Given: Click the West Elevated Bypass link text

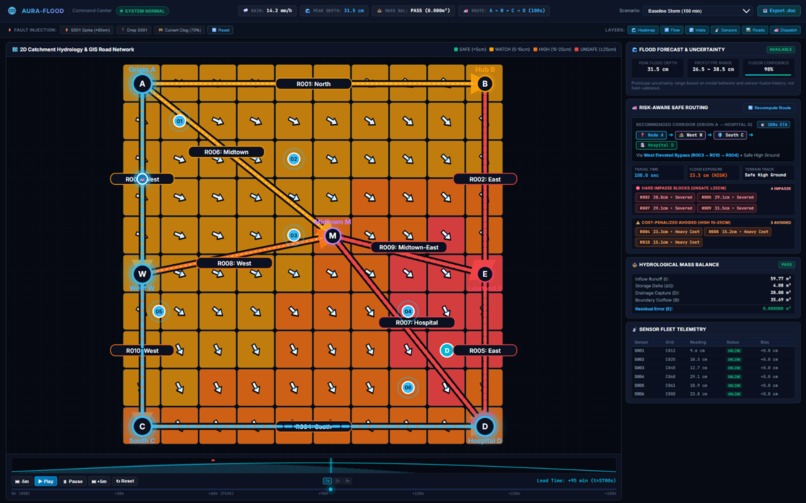Looking at the screenshot, I should pos(691,155).
